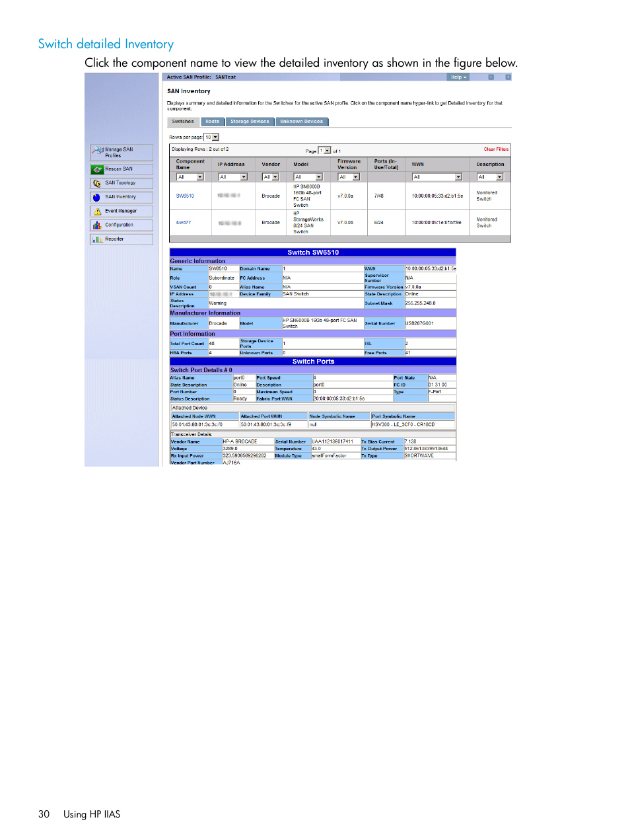The width and height of the screenshot is (630, 840).
Task: Click the Fabric Port WWN value 20:00:00:05:33:d2:b1:5e
Action: pos(339,399)
